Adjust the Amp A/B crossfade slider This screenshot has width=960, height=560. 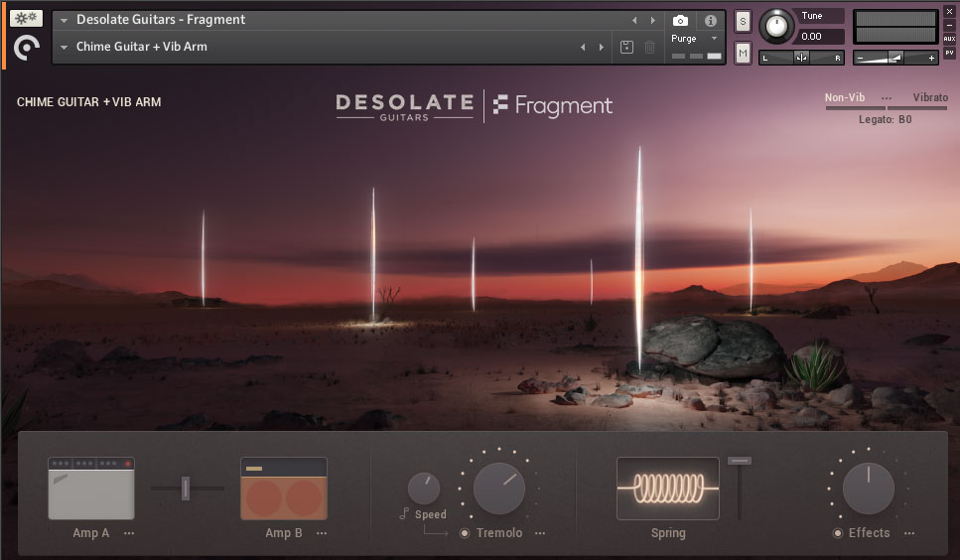pyautogui.click(x=186, y=488)
